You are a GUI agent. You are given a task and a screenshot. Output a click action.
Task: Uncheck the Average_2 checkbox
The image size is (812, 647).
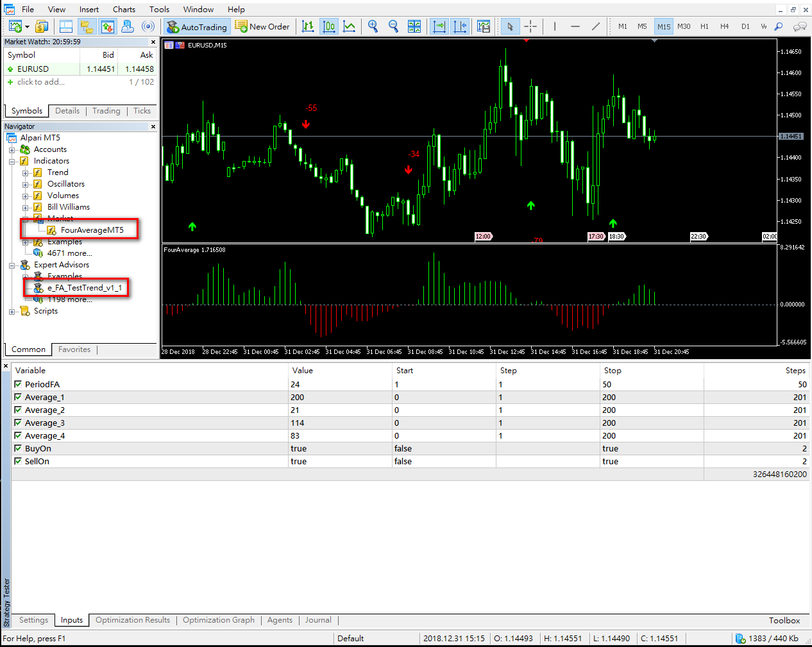[x=18, y=410]
